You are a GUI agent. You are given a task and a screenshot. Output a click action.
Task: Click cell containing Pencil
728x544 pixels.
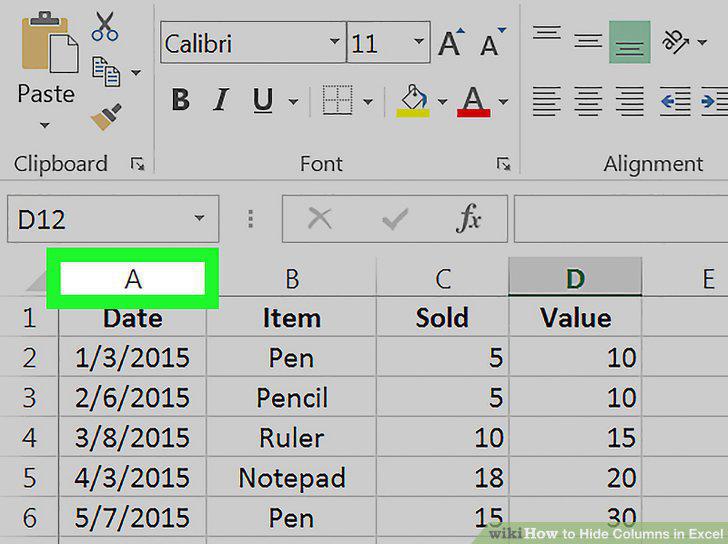292,398
